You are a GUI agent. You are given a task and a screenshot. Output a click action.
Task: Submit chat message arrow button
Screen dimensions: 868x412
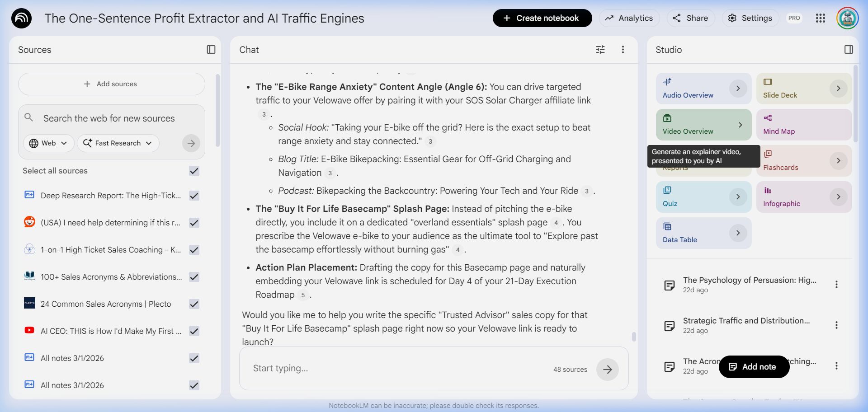[607, 370]
